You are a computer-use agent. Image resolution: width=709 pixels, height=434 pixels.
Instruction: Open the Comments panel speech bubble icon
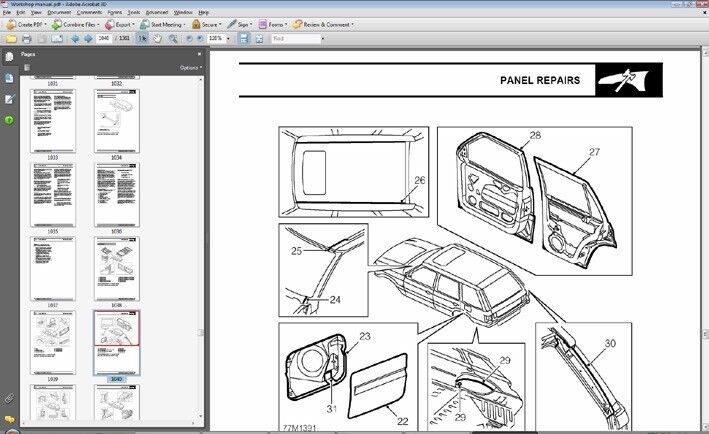[x=9, y=420]
